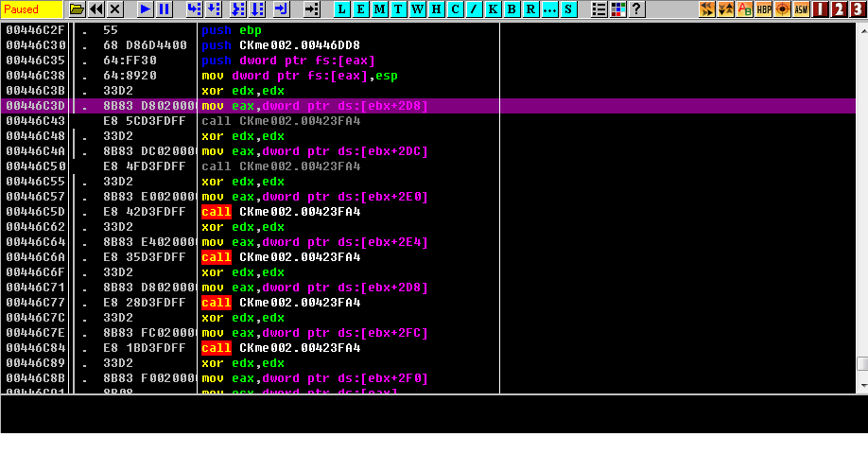The image size is (868, 454).
Task: Open CPU window with C button
Action: 455,9
